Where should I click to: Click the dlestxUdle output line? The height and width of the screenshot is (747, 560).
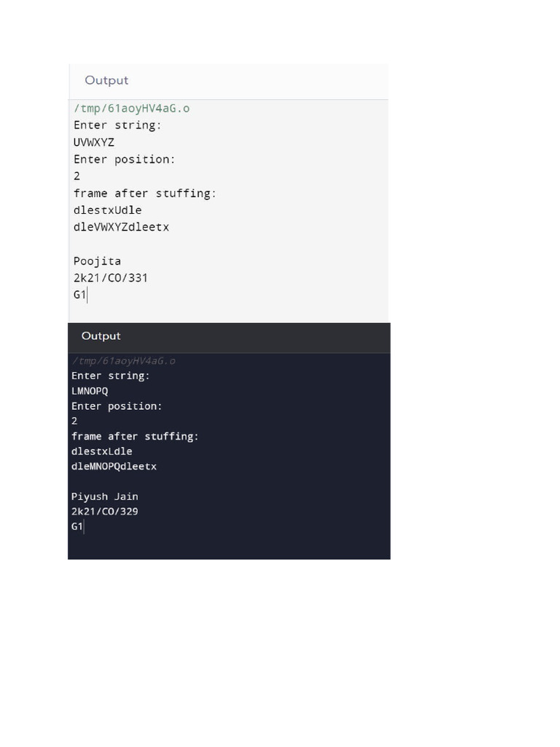(x=108, y=210)
